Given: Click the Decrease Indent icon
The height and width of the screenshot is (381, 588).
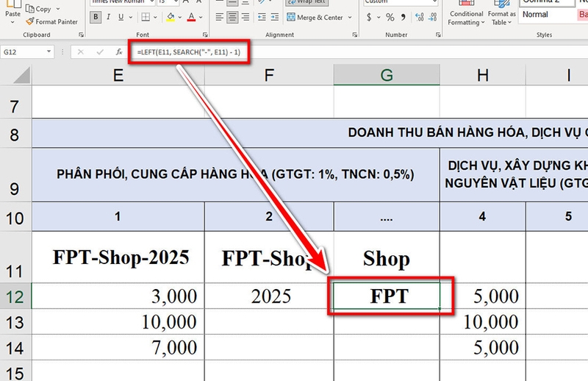Looking at the screenshot, I should coord(262,17).
